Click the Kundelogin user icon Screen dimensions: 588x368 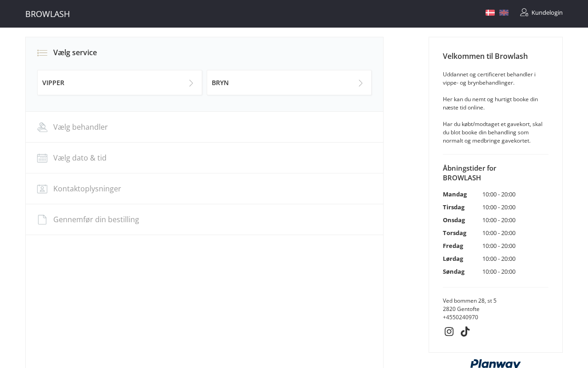tap(524, 12)
